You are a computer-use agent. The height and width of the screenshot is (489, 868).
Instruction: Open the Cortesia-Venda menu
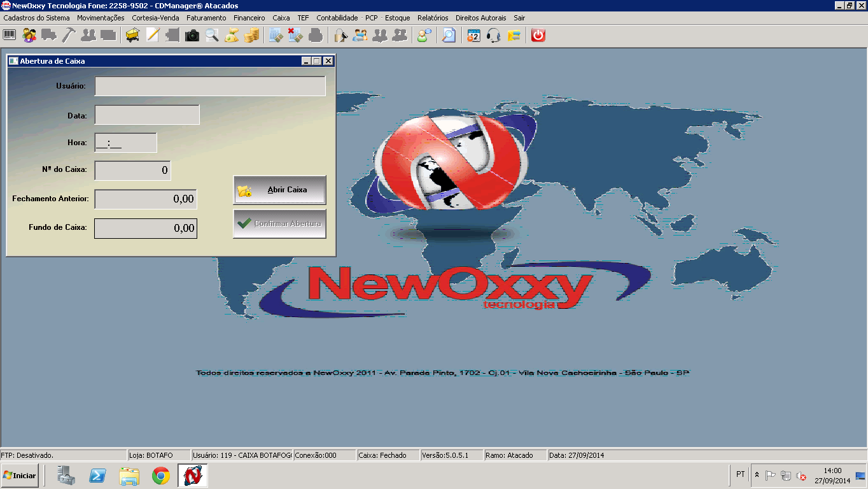pos(155,18)
